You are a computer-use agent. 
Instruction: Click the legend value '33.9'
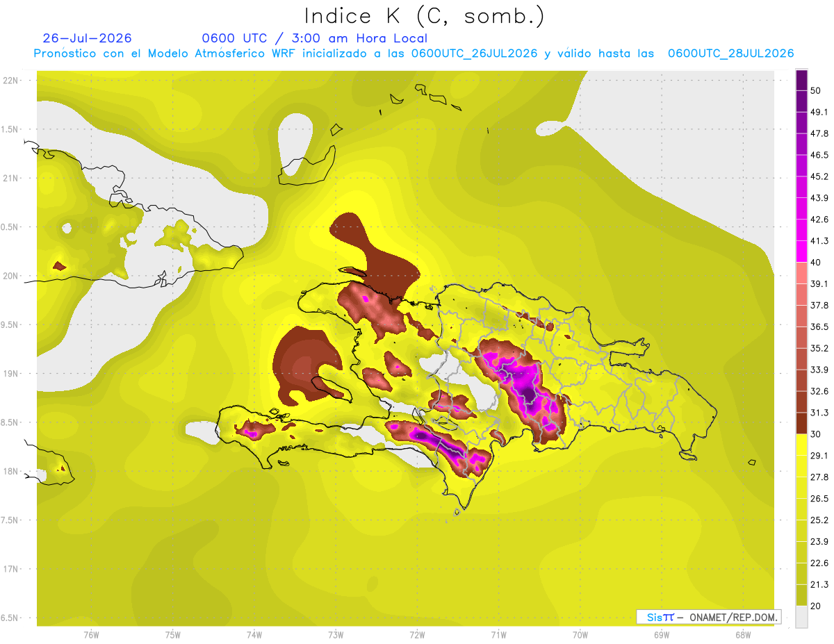tap(819, 370)
